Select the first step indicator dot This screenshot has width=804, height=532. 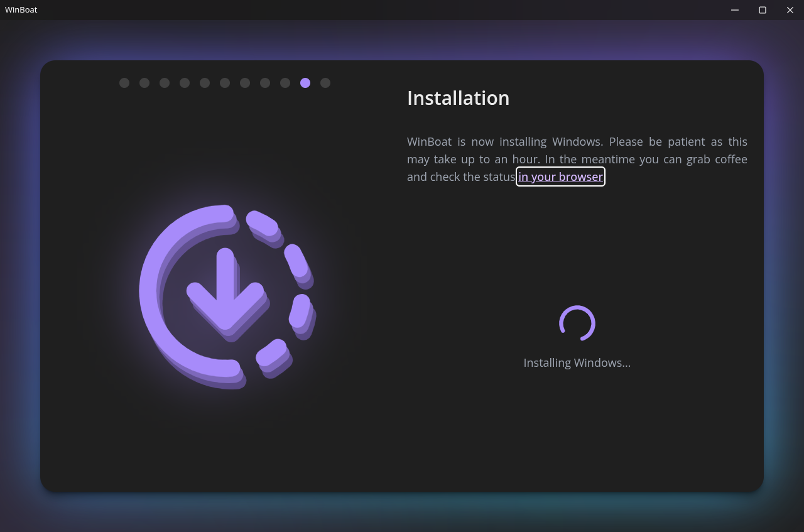[124, 83]
